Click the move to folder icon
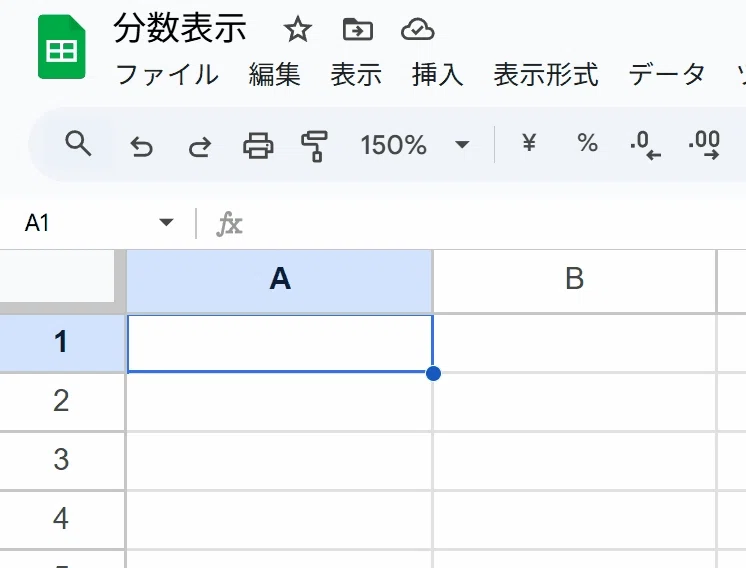 click(x=358, y=29)
